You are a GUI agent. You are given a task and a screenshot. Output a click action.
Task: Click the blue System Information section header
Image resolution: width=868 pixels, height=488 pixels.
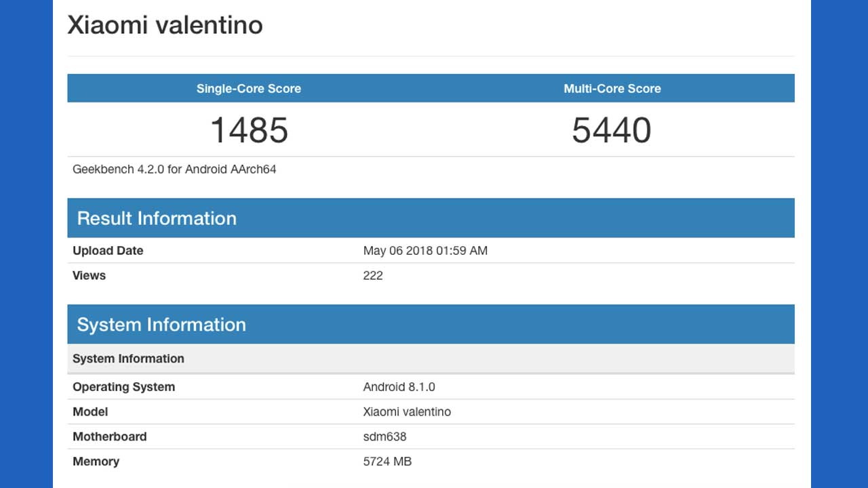tap(431, 325)
